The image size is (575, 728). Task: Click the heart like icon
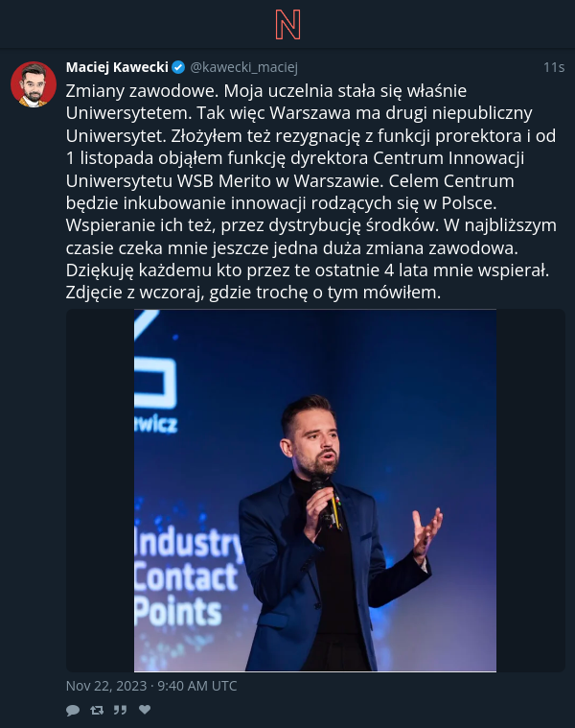[x=145, y=710]
